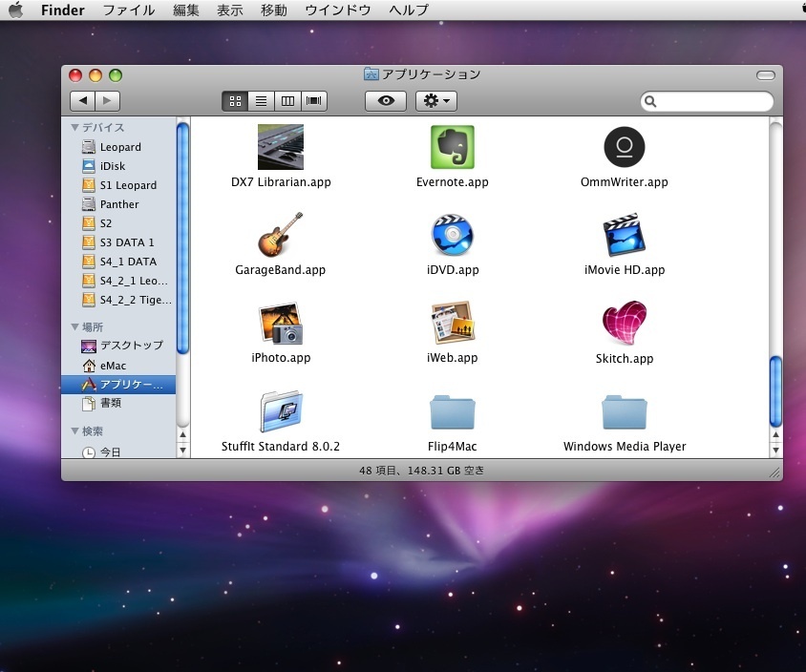Image resolution: width=806 pixels, height=672 pixels.
Task: Click the iDVD.app icon
Action: (x=453, y=235)
